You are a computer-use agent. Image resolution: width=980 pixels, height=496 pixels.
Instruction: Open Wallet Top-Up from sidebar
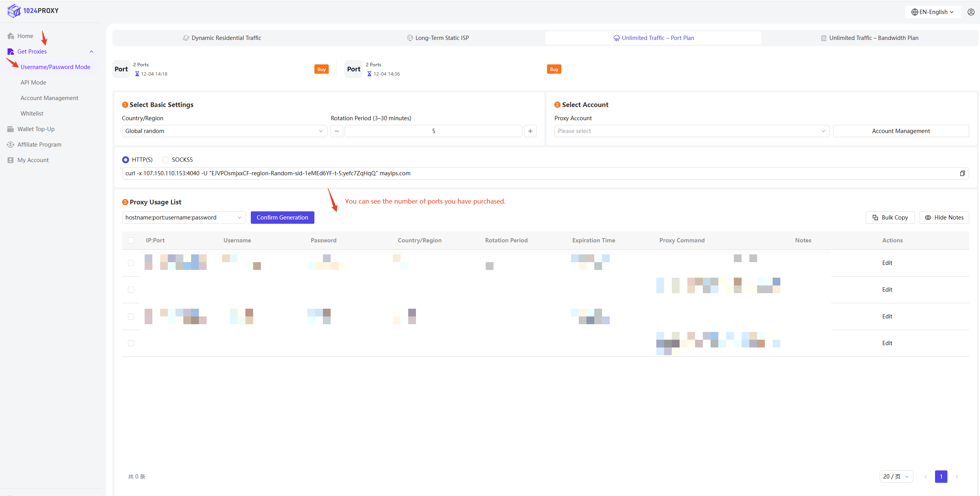point(36,129)
